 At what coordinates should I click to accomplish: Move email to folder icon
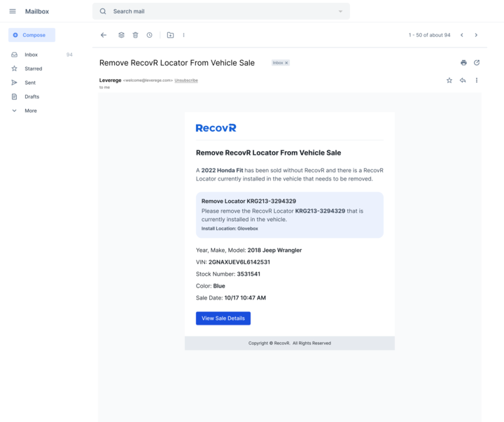click(170, 35)
